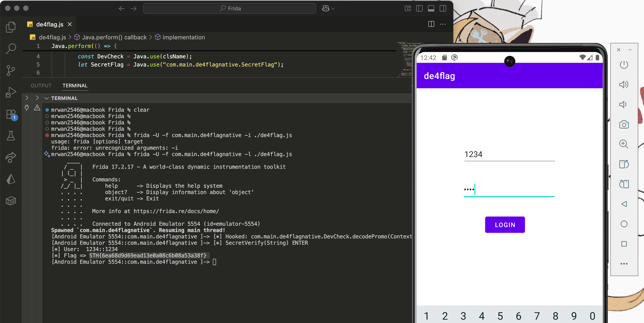The width and height of the screenshot is (644, 323).
Task: Toggle secondary side bar layout button
Action: point(443,9)
